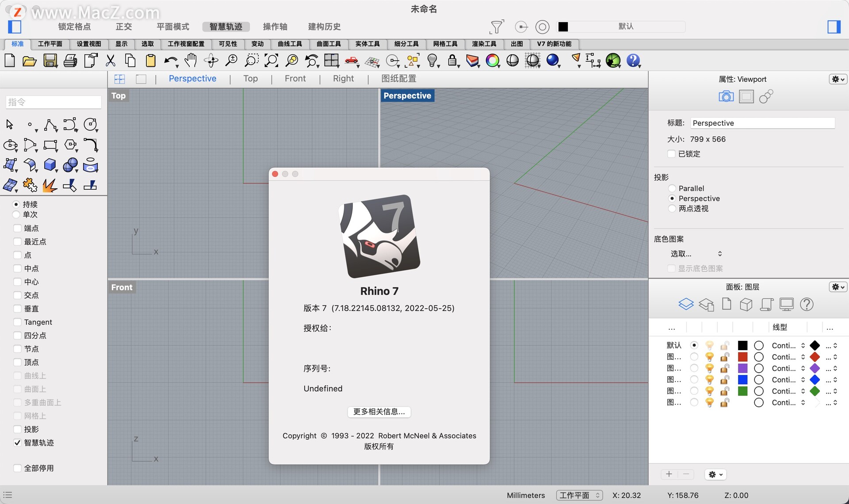Enable the 端点 osnap checkbox
Image resolution: width=849 pixels, height=504 pixels.
(17, 228)
